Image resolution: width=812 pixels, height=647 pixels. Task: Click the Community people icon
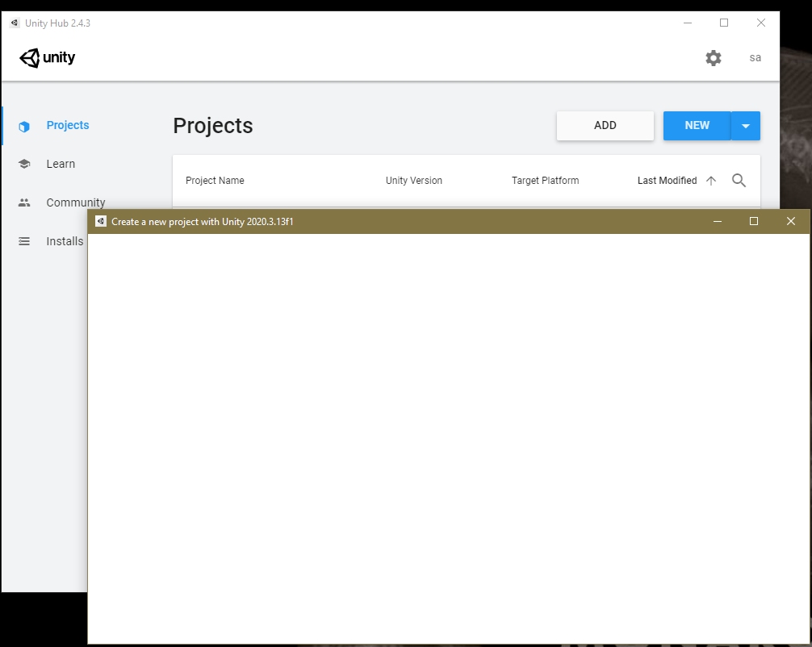coord(24,203)
